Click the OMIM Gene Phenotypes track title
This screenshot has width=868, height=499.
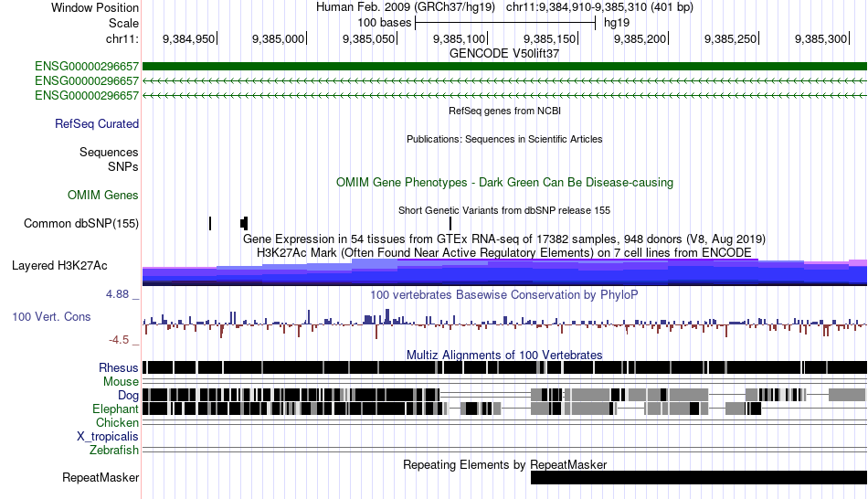point(504,182)
